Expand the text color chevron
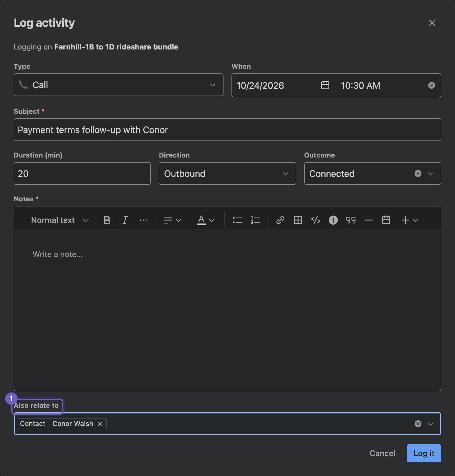 (212, 220)
